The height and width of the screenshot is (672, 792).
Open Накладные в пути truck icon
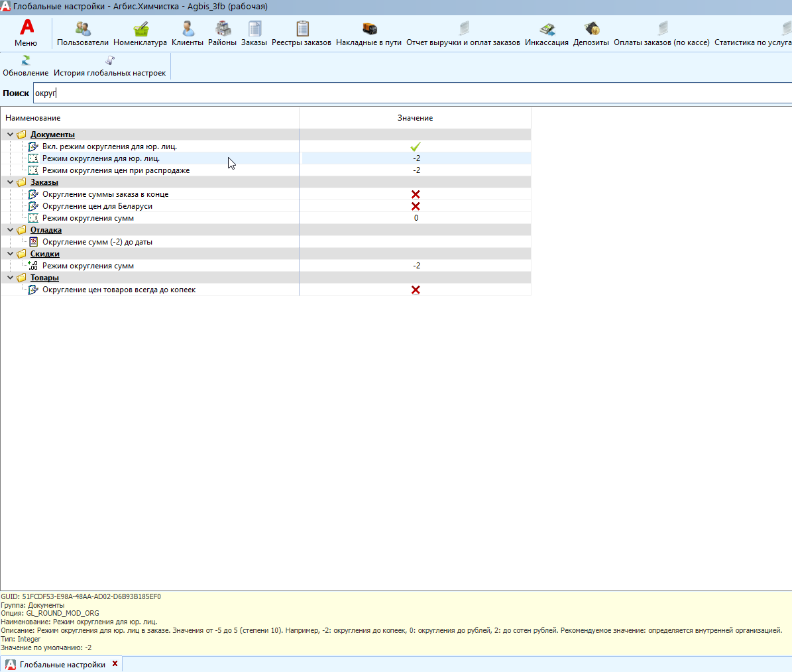pyautogui.click(x=369, y=28)
